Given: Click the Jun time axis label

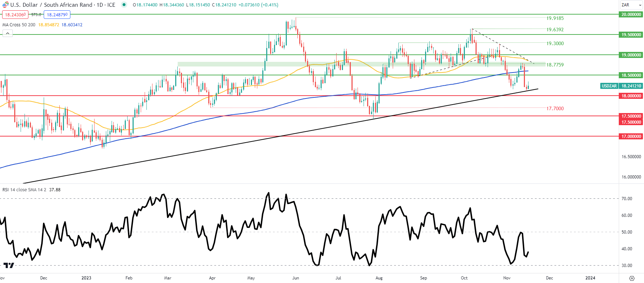Looking at the screenshot, I should click(x=296, y=278).
